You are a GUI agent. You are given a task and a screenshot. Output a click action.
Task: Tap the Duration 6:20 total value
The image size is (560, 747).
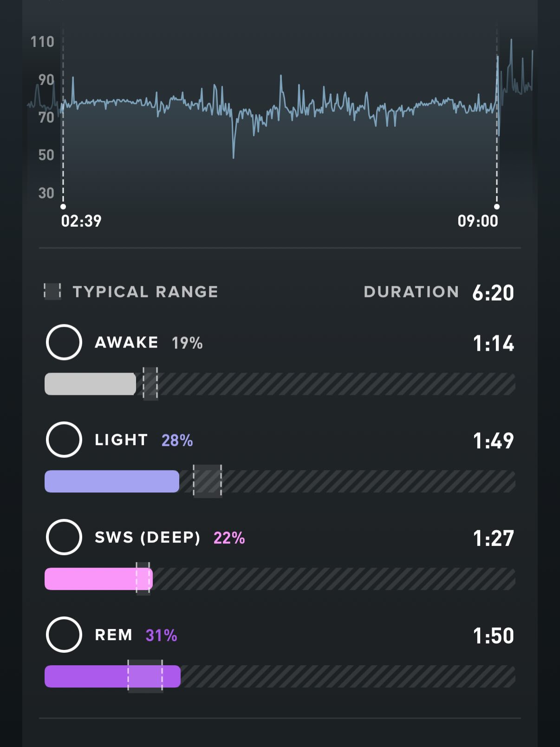pyautogui.click(x=493, y=293)
